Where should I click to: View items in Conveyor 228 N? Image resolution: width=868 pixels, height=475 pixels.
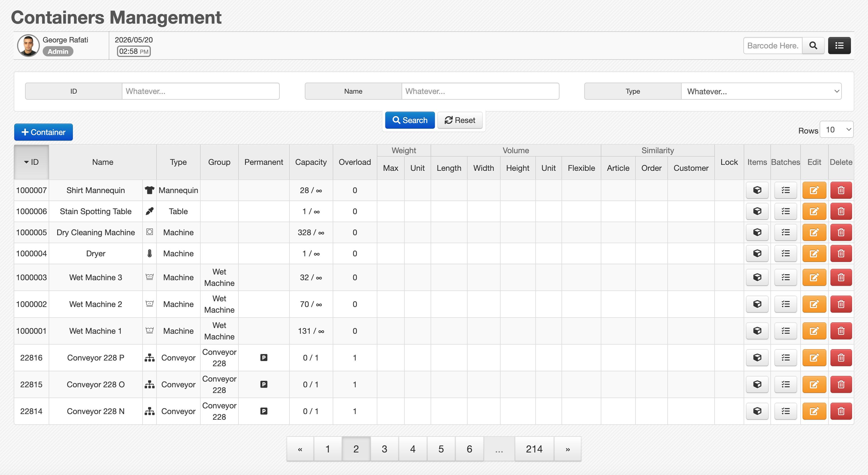757,411
